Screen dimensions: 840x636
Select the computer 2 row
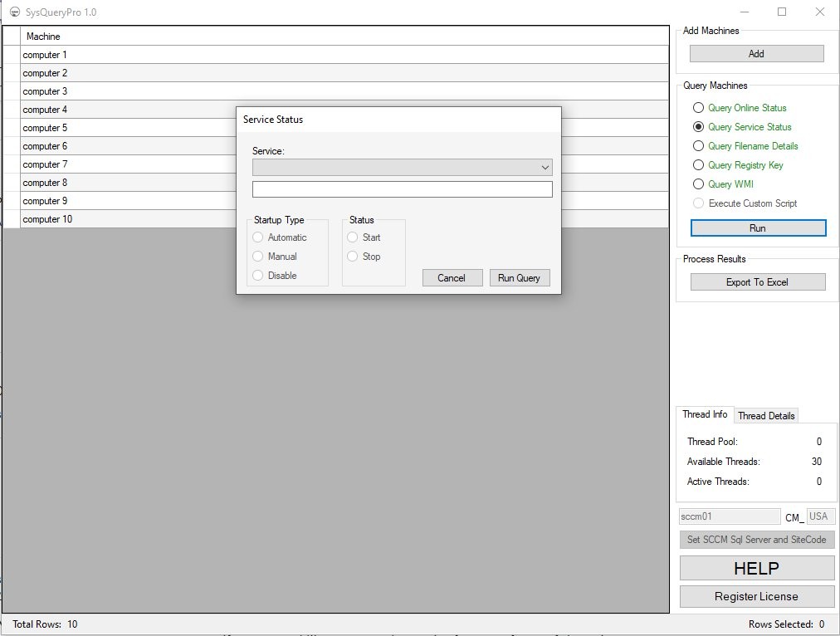pos(344,73)
